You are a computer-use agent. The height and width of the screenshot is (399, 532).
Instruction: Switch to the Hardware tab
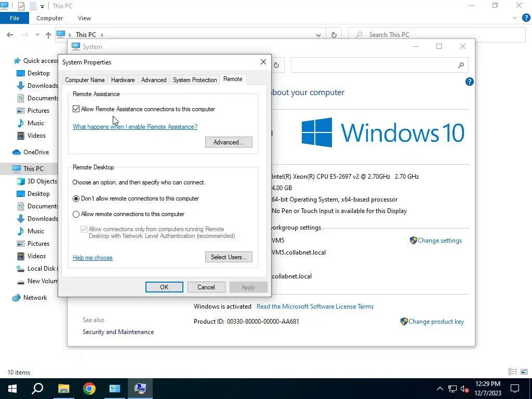click(x=123, y=80)
